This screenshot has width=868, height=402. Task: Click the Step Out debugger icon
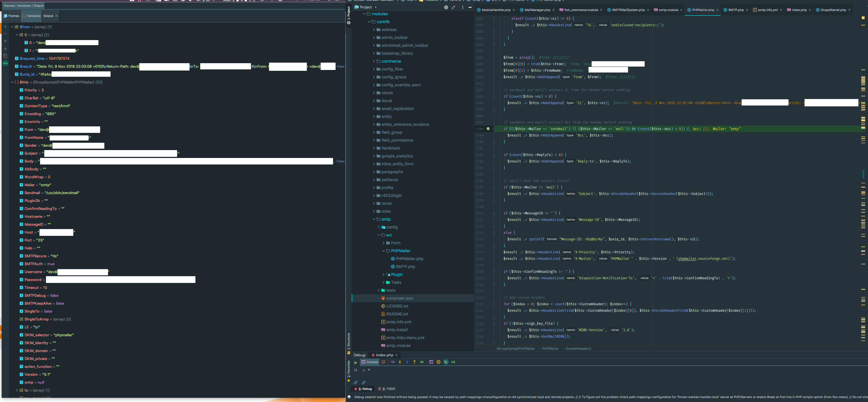click(415, 362)
